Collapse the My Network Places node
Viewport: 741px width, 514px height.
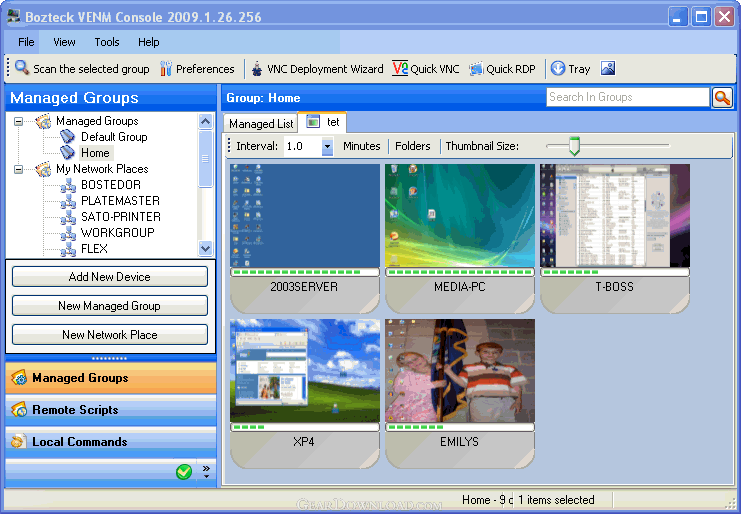click(18, 169)
